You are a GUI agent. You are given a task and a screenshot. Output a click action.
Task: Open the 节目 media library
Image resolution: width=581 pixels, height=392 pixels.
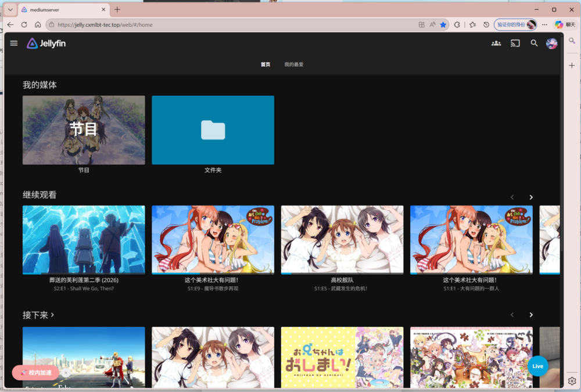pyautogui.click(x=84, y=130)
